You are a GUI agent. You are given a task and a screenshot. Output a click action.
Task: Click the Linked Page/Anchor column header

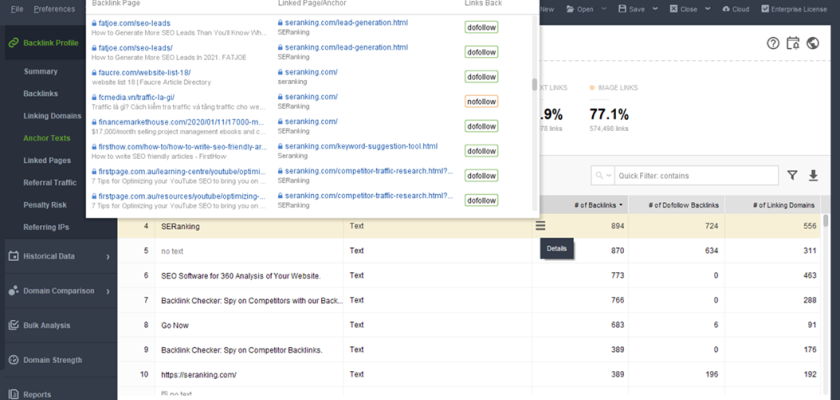312,3
